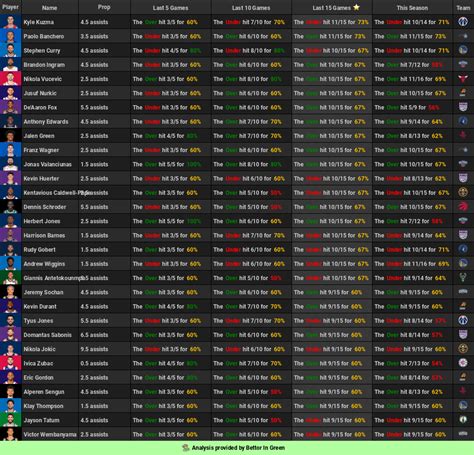Click '9.5 assists' prop for Nikola Jokic
The image size is (474, 455).
click(x=94, y=349)
